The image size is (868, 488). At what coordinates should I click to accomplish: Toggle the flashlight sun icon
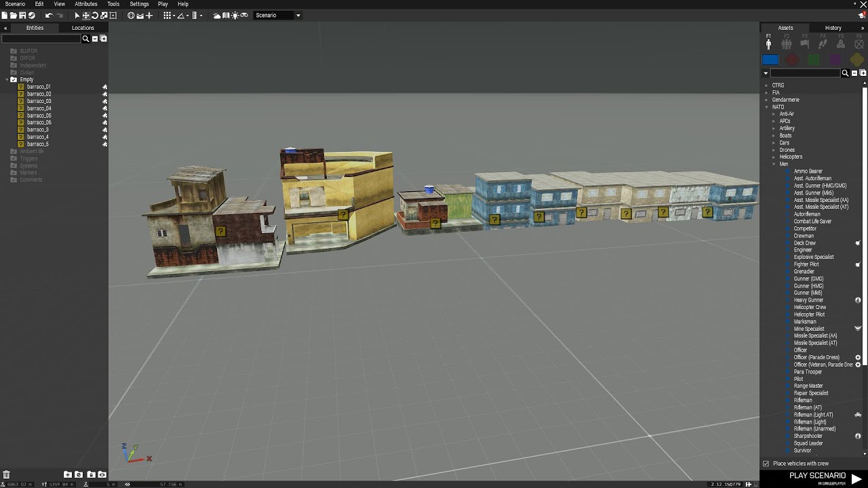(x=235, y=15)
